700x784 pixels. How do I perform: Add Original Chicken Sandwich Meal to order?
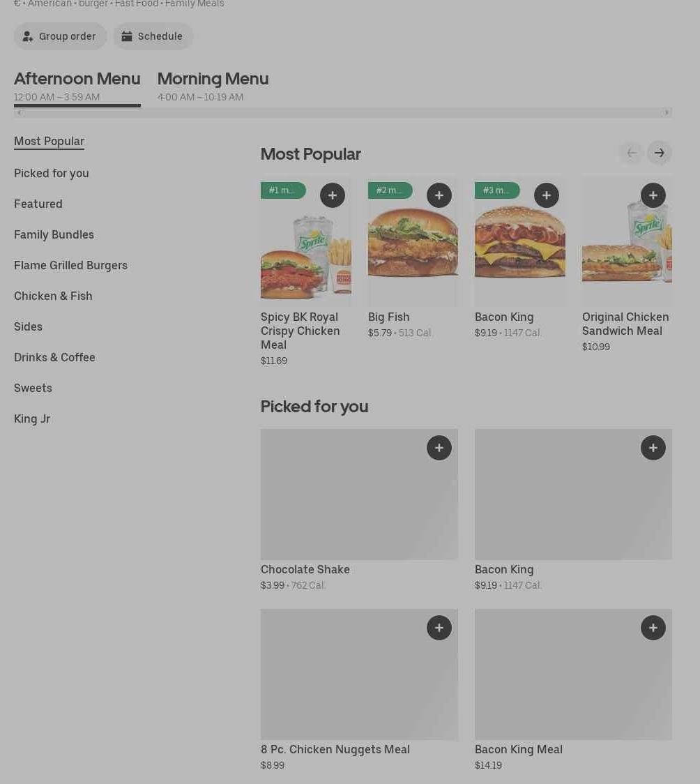[653, 195]
